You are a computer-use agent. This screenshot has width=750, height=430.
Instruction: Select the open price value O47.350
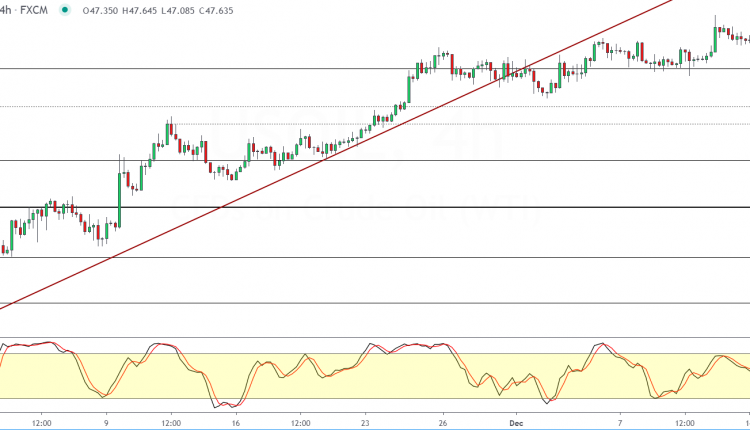point(107,11)
